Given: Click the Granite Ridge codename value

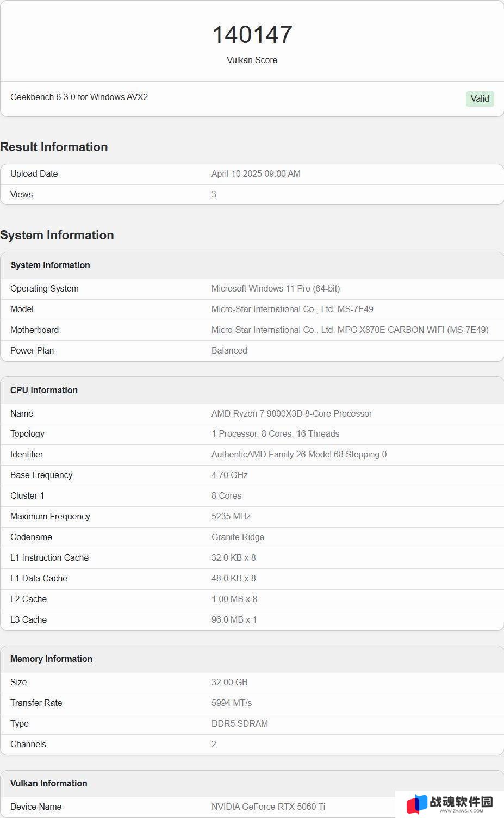Looking at the screenshot, I should [238, 537].
